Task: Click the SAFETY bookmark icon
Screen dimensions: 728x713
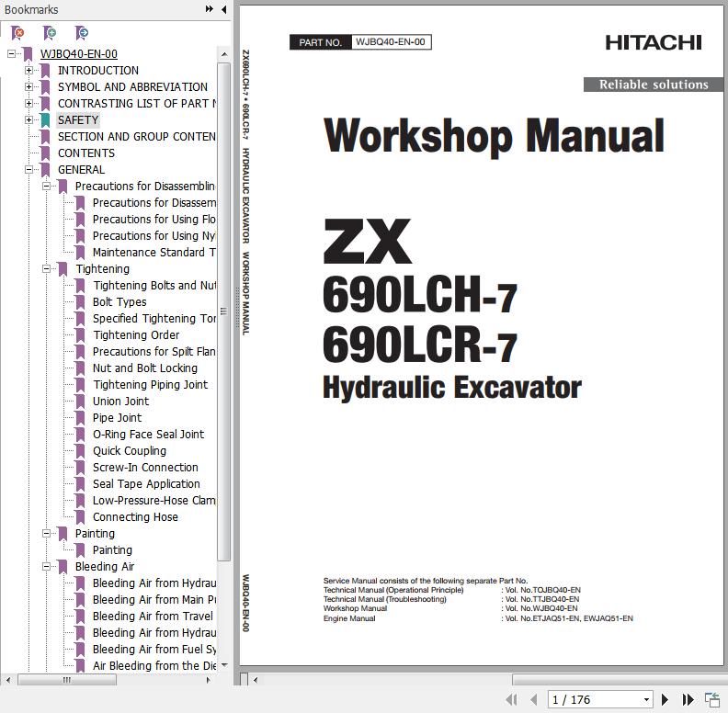Action: [x=46, y=120]
